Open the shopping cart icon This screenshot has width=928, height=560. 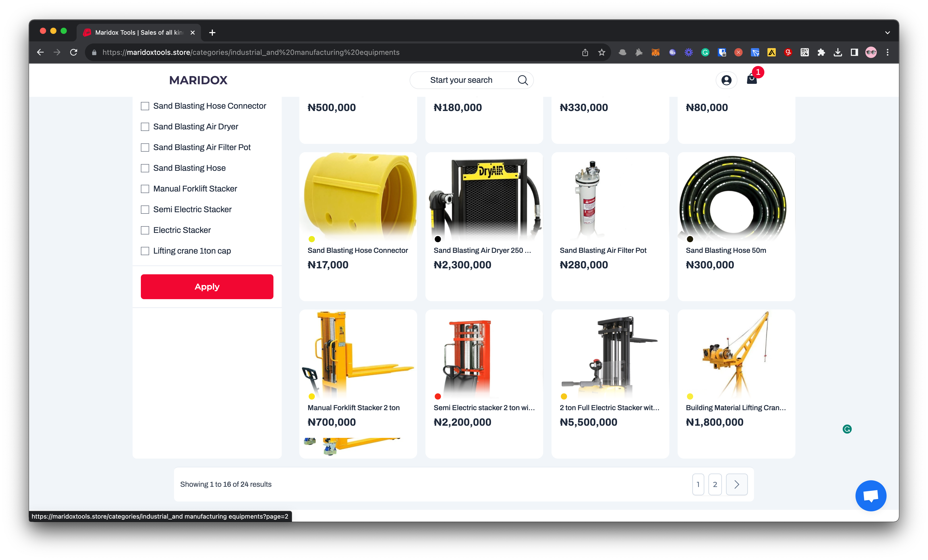pyautogui.click(x=752, y=79)
